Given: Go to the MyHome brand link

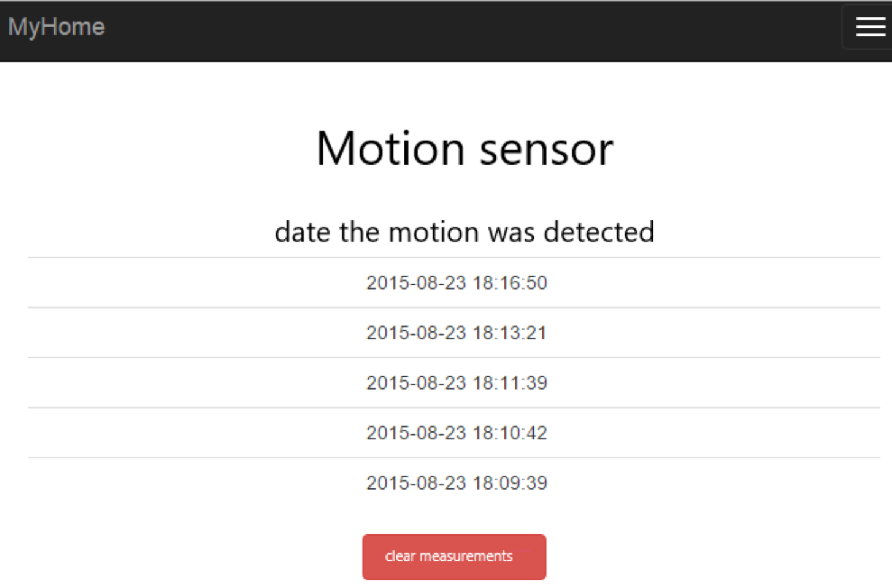Looking at the screenshot, I should (x=56, y=27).
